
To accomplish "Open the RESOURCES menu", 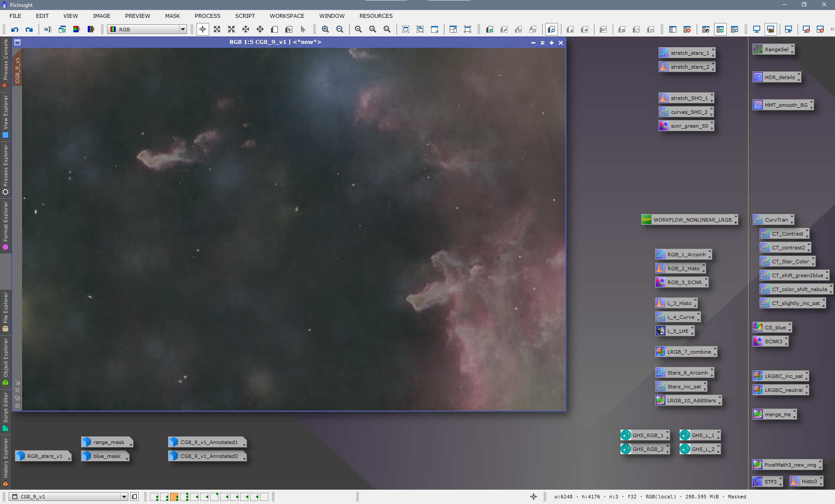I will (x=376, y=16).
